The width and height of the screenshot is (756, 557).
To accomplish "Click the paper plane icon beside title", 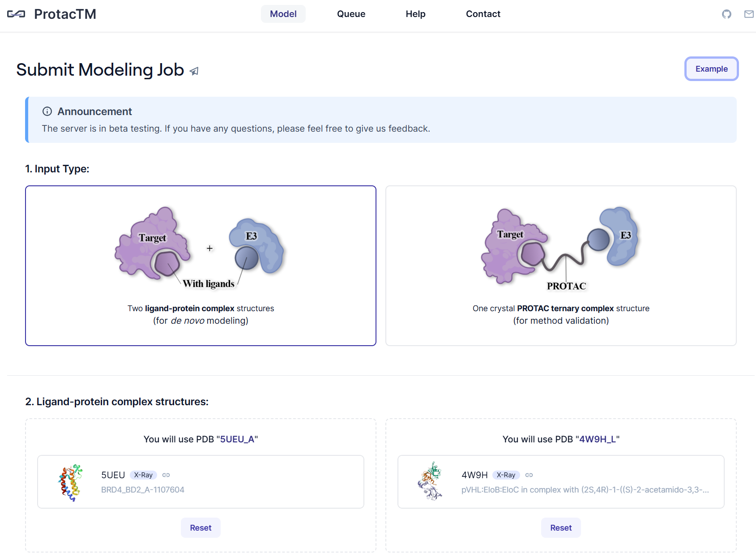I will pyautogui.click(x=194, y=71).
